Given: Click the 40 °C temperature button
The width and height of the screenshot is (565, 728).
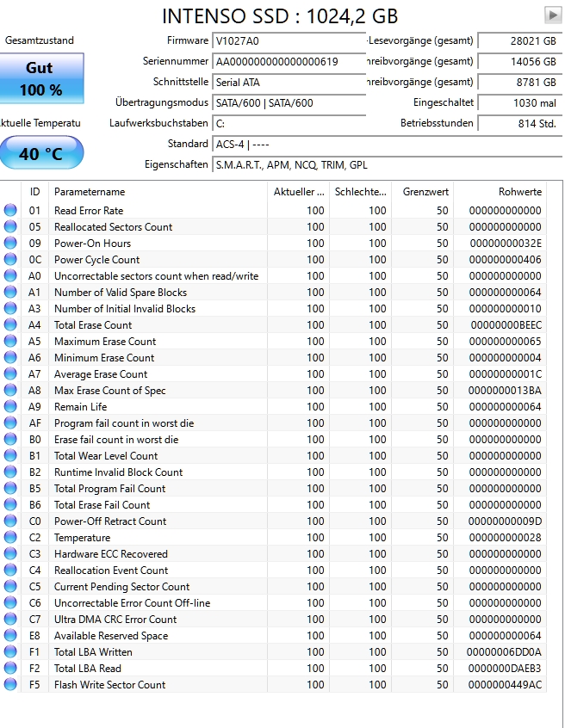Looking at the screenshot, I should 40,153.
